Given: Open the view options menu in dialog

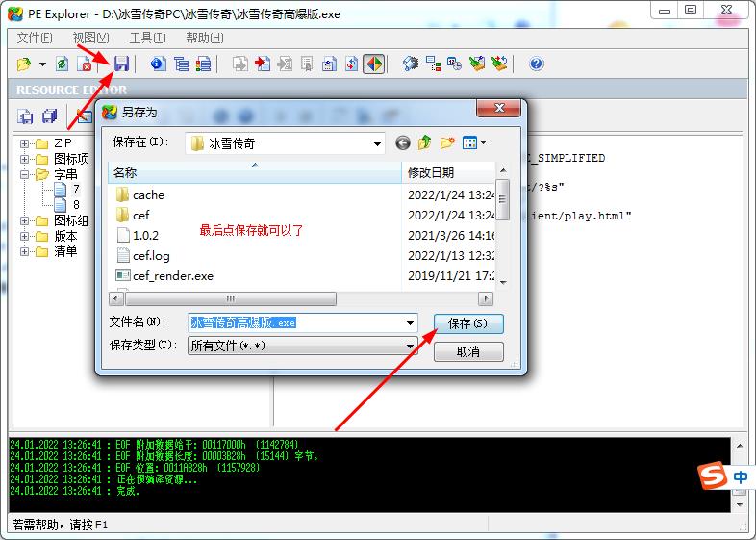Looking at the screenshot, I should point(474,142).
